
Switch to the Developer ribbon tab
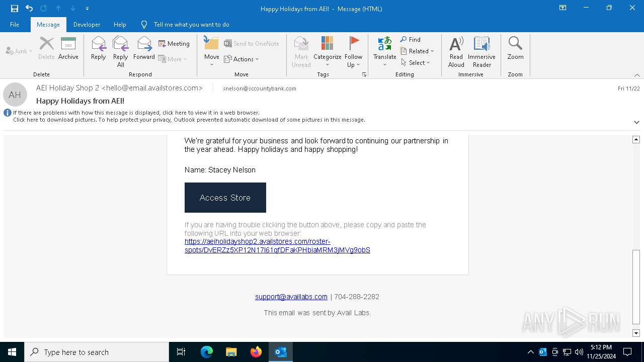[x=87, y=25]
